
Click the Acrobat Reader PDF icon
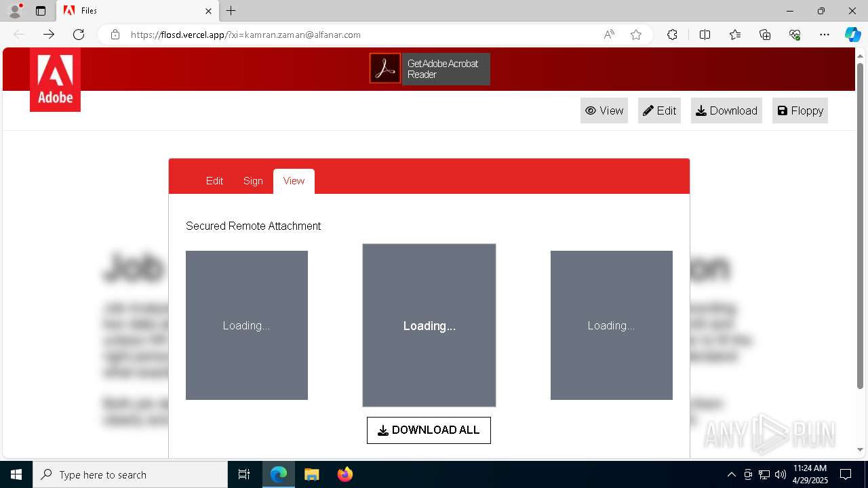pos(385,68)
